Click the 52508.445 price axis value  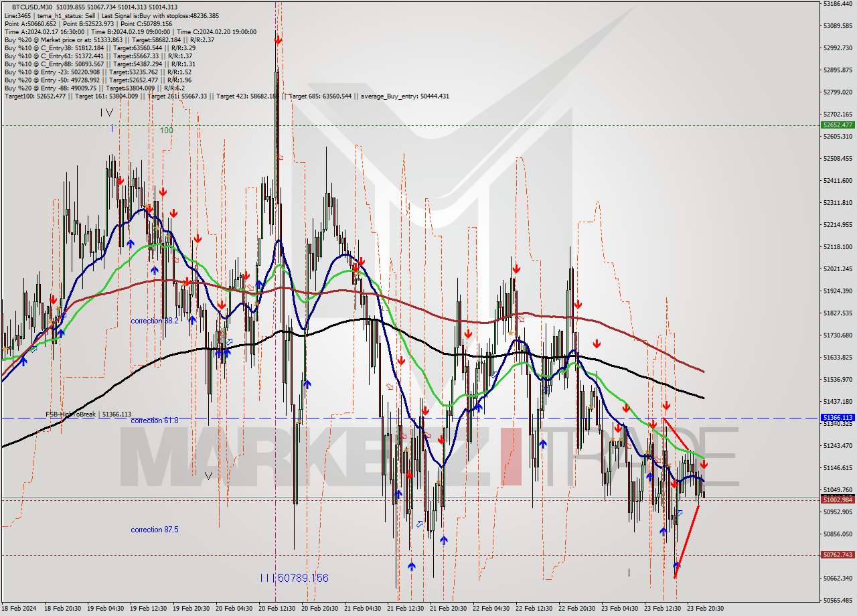(x=838, y=159)
